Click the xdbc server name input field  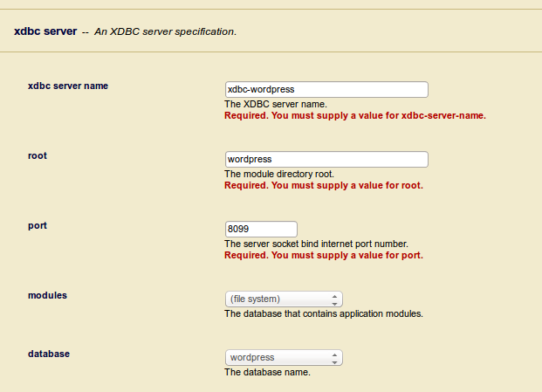(x=326, y=89)
